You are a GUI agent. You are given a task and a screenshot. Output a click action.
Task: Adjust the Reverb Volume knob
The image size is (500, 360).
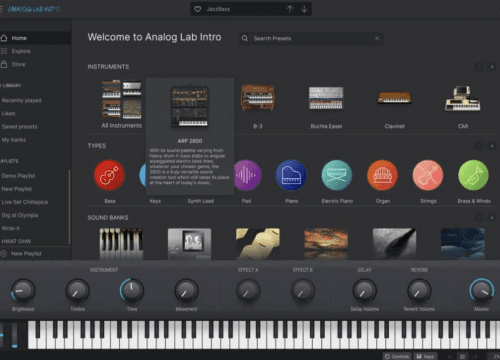pyautogui.click(x=419, y=290)
